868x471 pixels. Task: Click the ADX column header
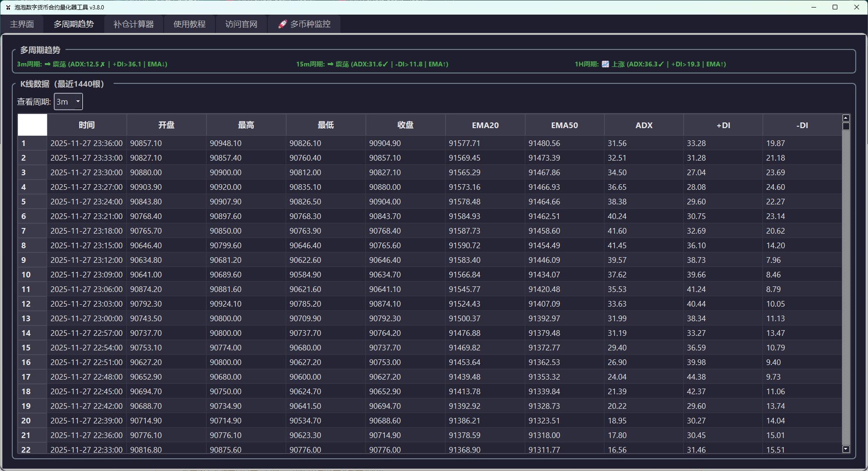(644, 125)
